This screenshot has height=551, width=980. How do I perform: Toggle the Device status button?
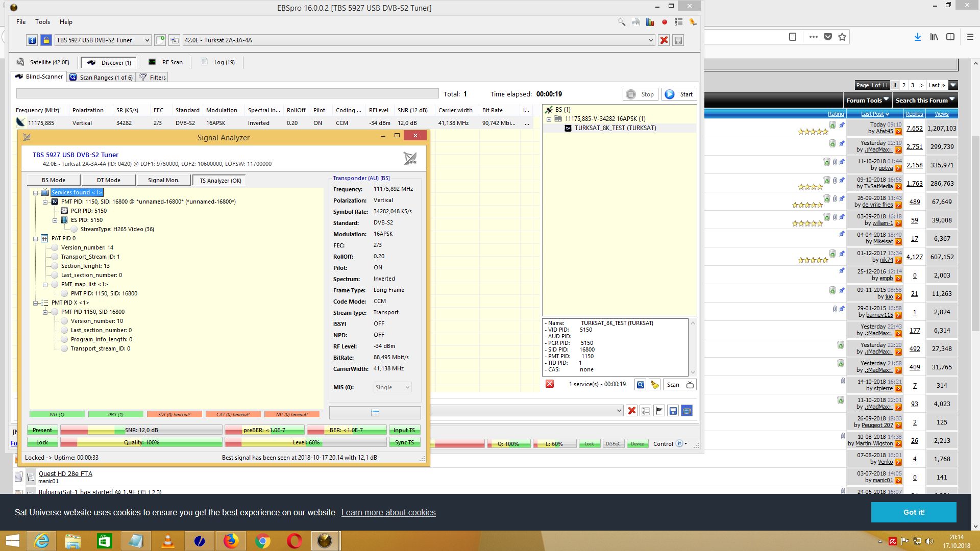[638, 444]
